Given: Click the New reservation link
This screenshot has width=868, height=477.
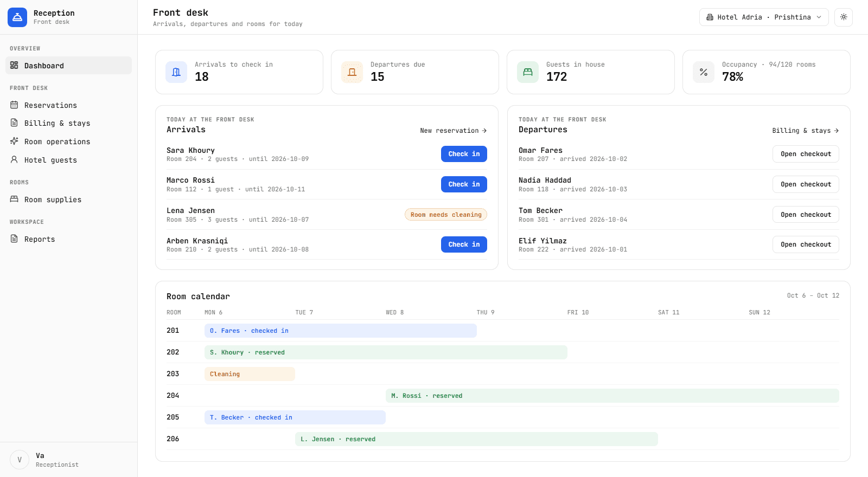Looking at the screenshot, I should [454, 131].
